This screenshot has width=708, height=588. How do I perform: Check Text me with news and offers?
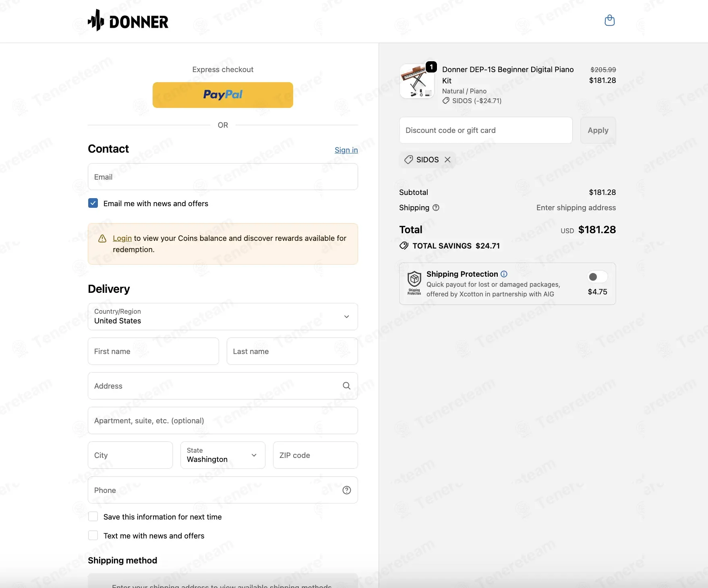click(x=93, y=535)
